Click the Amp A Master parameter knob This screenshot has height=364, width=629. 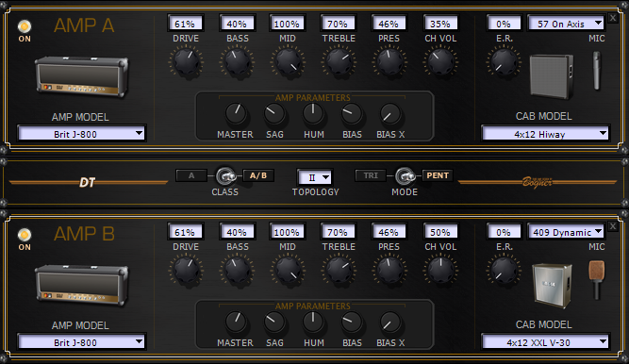(236, 113)
